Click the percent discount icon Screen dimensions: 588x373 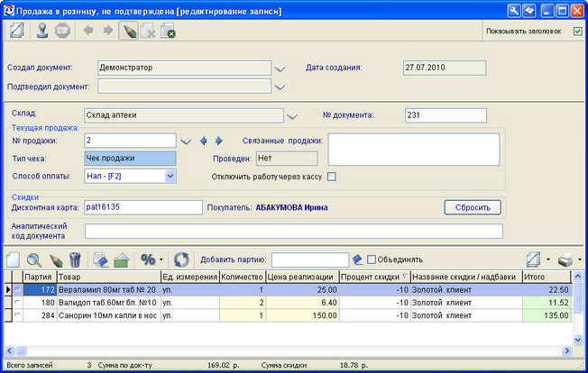(148, 259)
